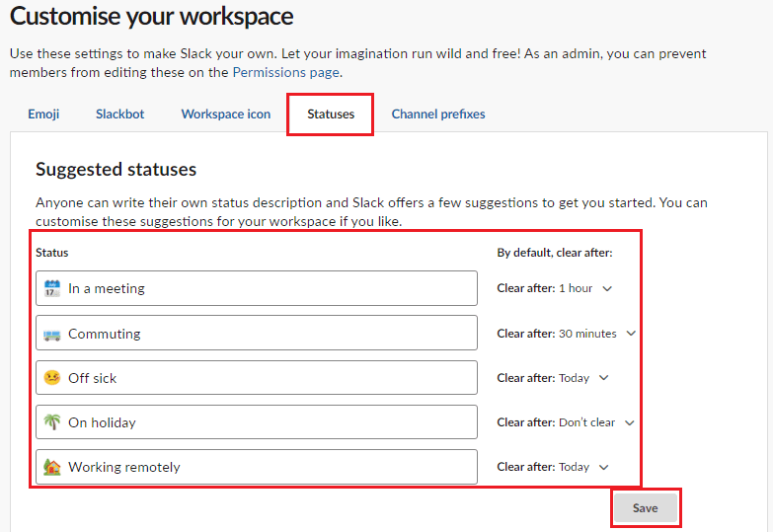Image resolution: width=773 pixels, height=532 pixels.
Task: Switch to the Emoji tab
Action: (43, 114)
